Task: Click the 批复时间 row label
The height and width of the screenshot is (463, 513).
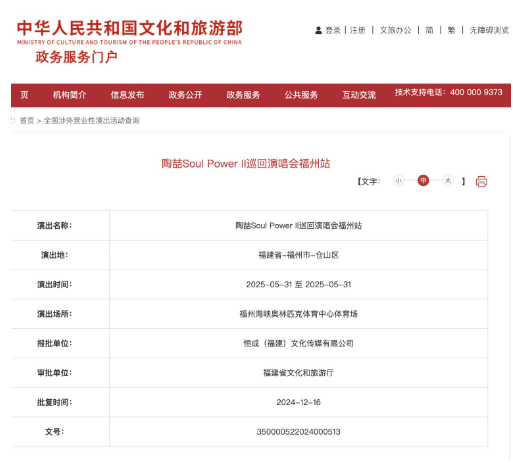Action: tap(54, 402)
